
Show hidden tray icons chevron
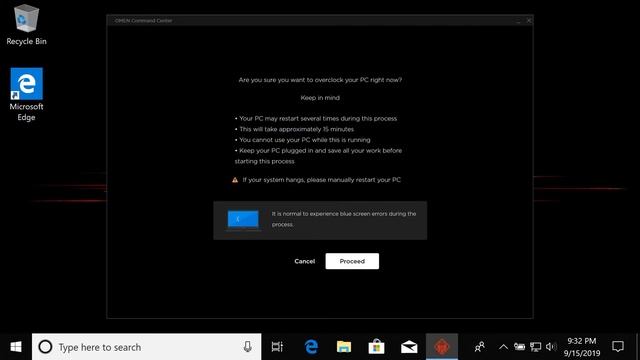point(503,347)
